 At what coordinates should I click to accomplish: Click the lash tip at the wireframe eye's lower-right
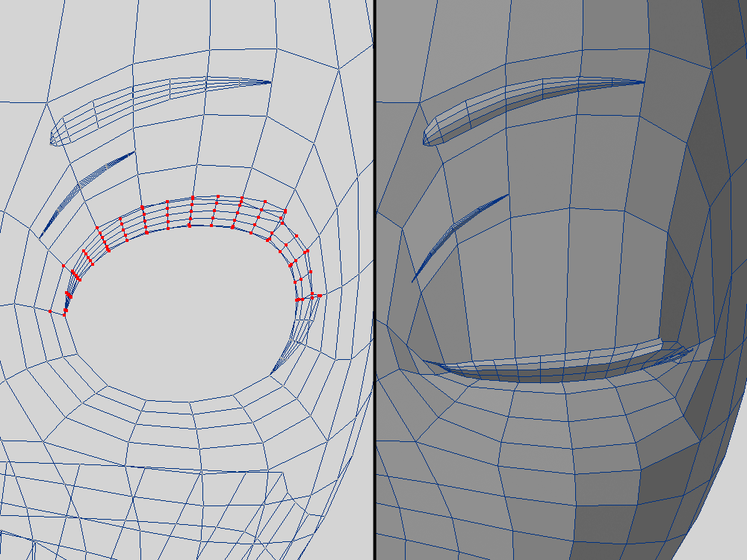tap(272, 371)
